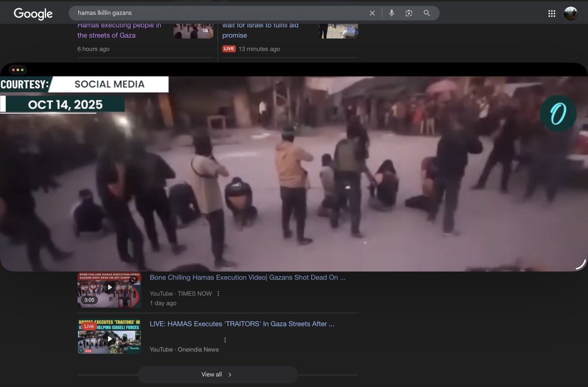Click the expand icon on the TIMES NOW thumbnail
Image resolution: width=588 pixels, height=387 pixels.
coord(133,280)
